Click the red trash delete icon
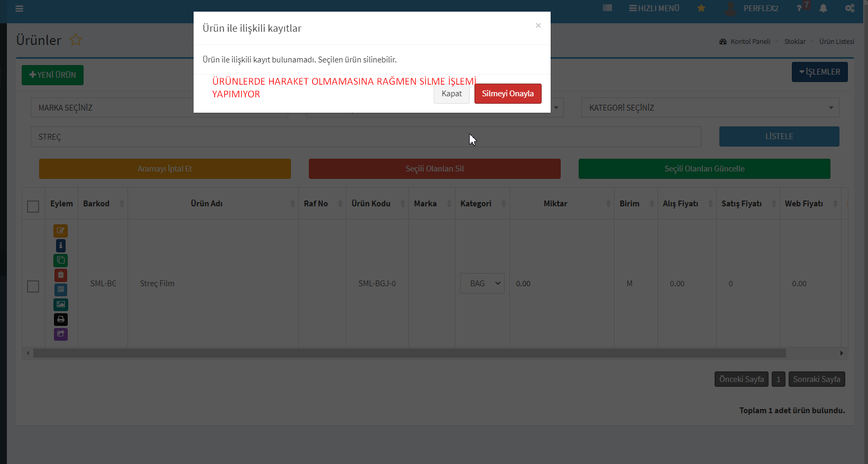868x464 pixels. pyautogui.click(x=60, y=275)
